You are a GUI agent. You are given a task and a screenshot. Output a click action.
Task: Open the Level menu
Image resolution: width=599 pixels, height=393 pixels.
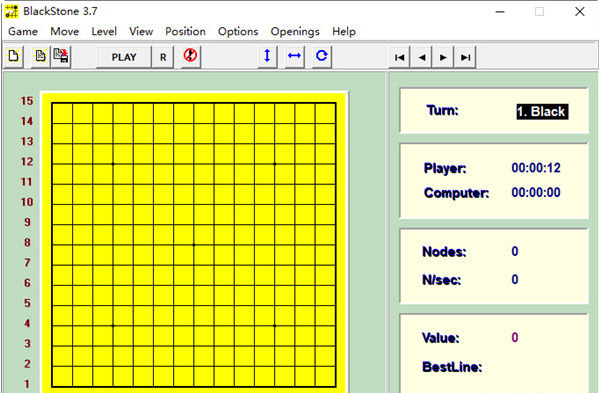click(x=104, y=31)
